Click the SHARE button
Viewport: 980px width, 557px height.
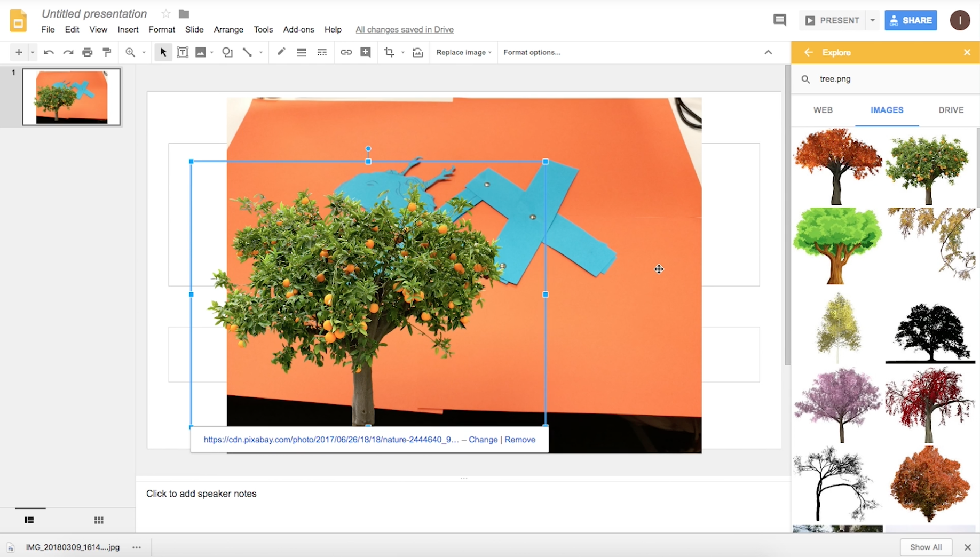[911, 20]
